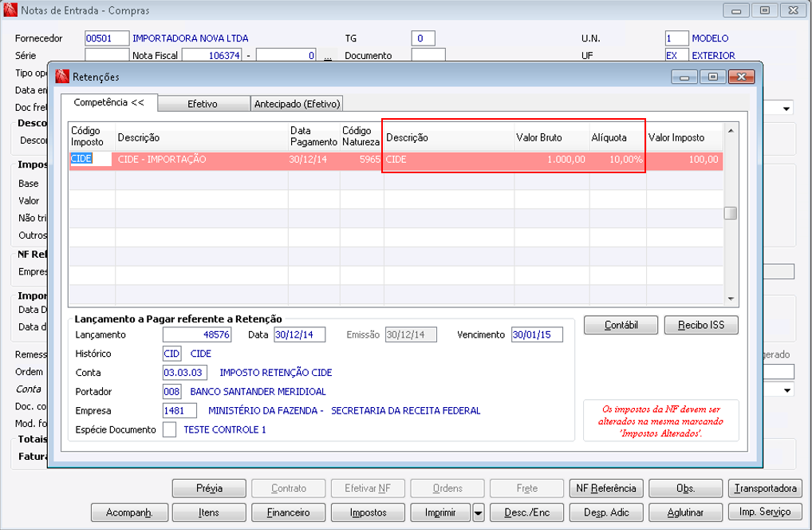Open Desp. Adic button

pos(606,512)
